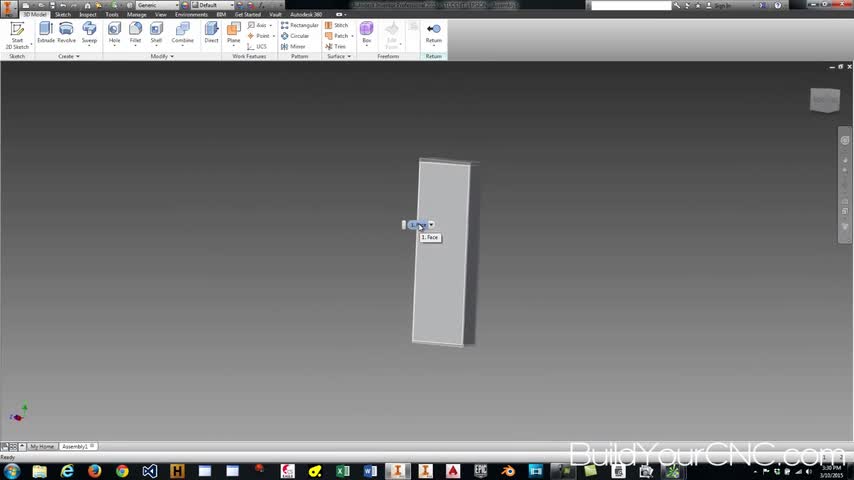The image size is (854, 480).
Task: Select the Extrude tool
Action: point(46,33)
